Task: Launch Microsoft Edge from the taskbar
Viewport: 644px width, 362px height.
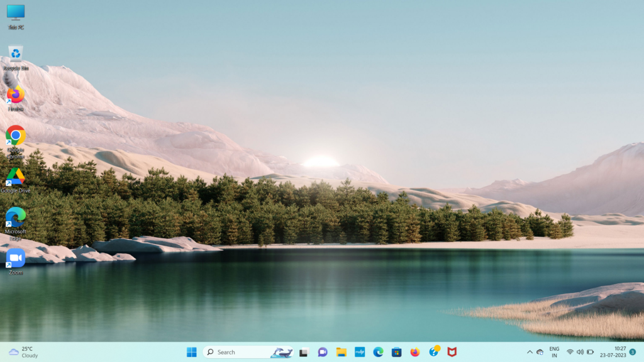Action: (378, 352)
